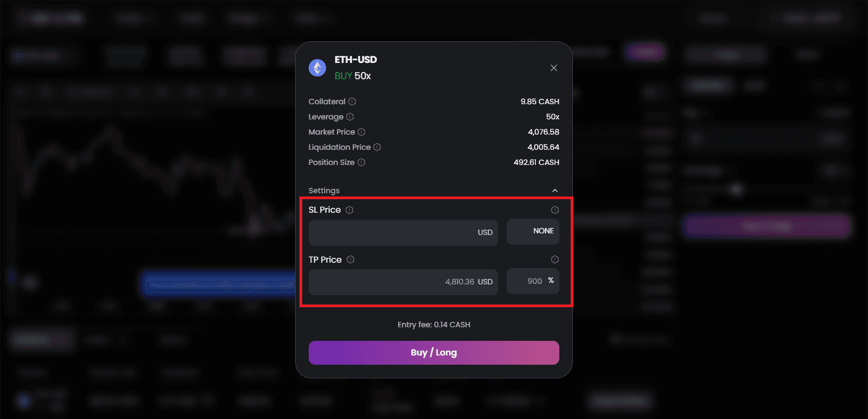Click the Leverage info icon
Screen dimensions: 868x419
tap(350, 117)
